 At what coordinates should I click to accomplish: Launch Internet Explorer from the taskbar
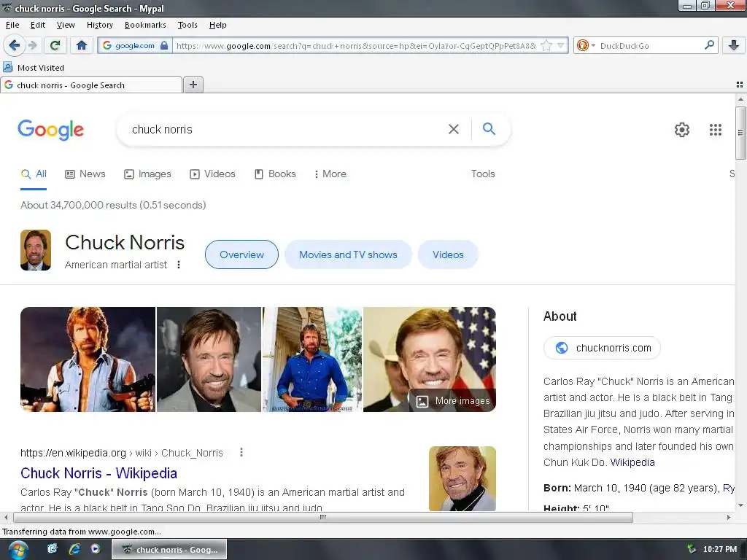pos(74,549)
